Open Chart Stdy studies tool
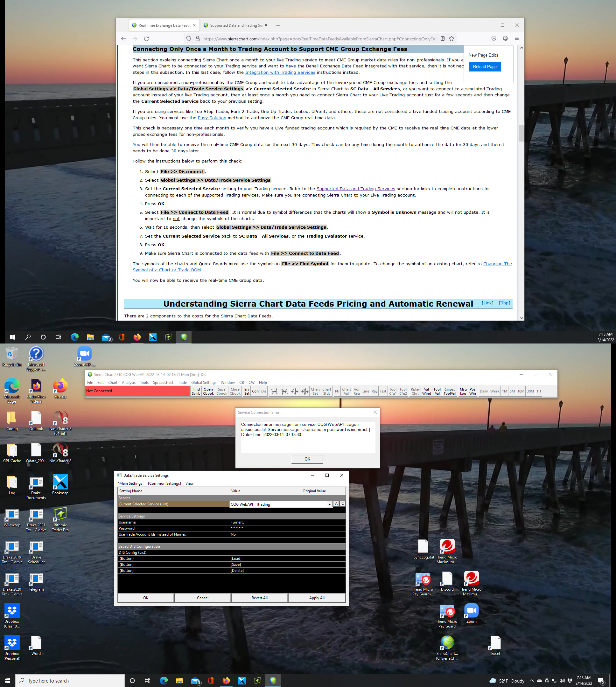This screenshot has width=616, height=687. [x=327, y=391]
